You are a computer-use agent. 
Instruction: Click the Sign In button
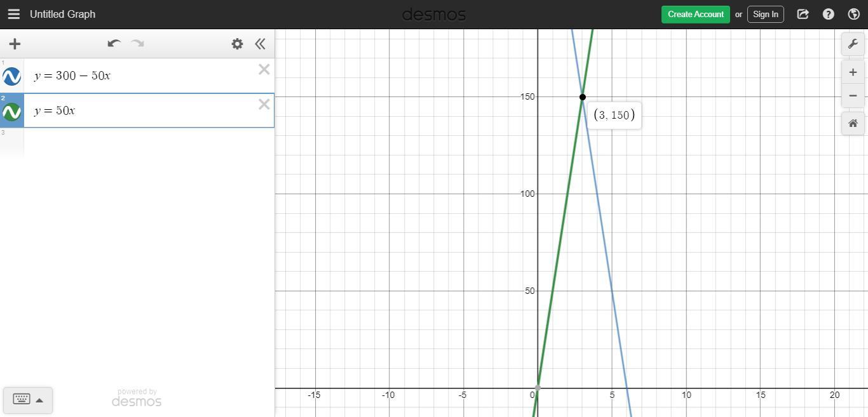point(766,14)
